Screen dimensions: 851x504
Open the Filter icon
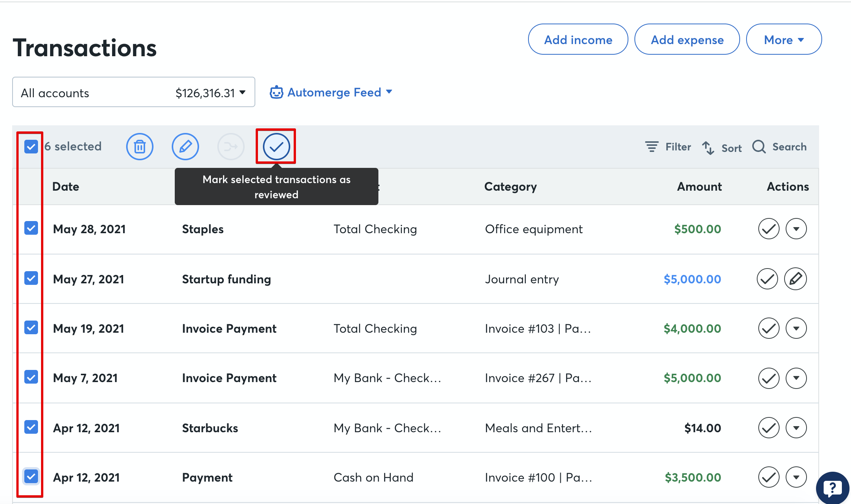652,147
